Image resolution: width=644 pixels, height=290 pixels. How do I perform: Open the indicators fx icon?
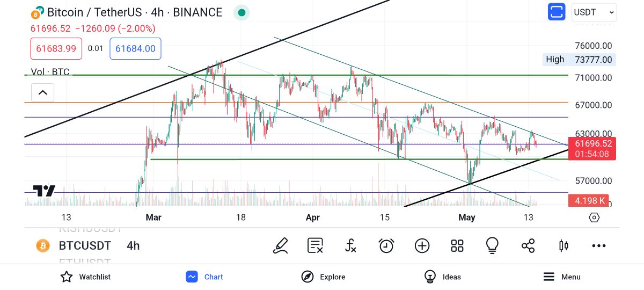point(350,246)
